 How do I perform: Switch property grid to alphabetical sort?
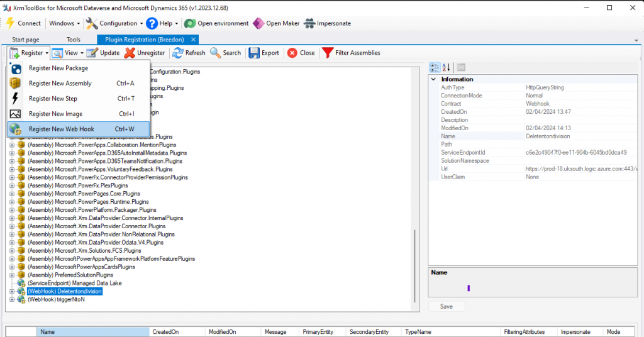click(x=446, y=67)
